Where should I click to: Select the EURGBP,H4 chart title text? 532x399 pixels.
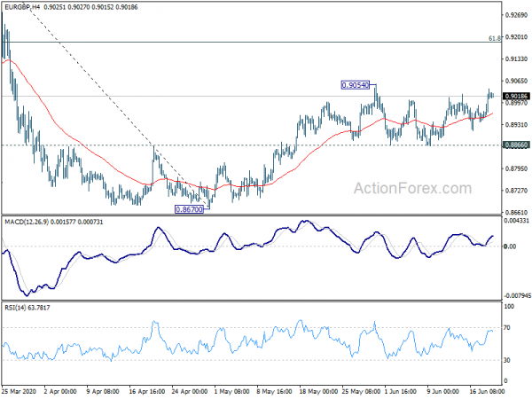21,7
